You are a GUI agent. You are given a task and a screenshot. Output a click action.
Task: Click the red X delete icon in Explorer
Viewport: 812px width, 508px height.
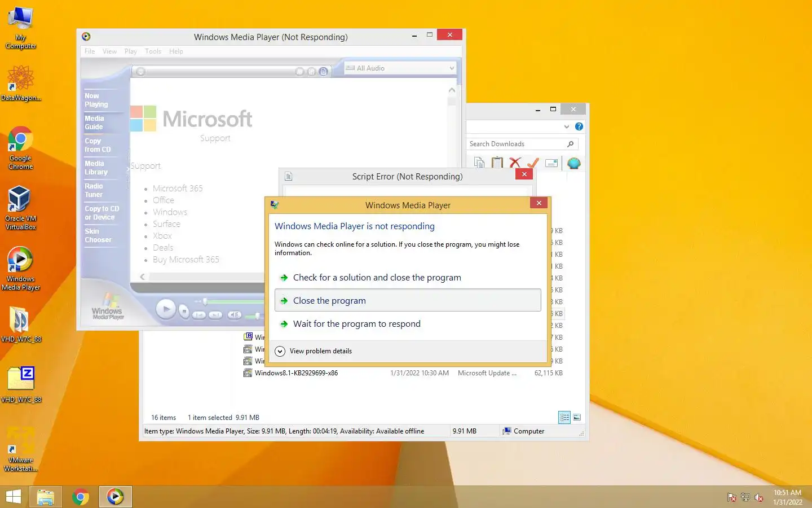[x=514, y=163]
